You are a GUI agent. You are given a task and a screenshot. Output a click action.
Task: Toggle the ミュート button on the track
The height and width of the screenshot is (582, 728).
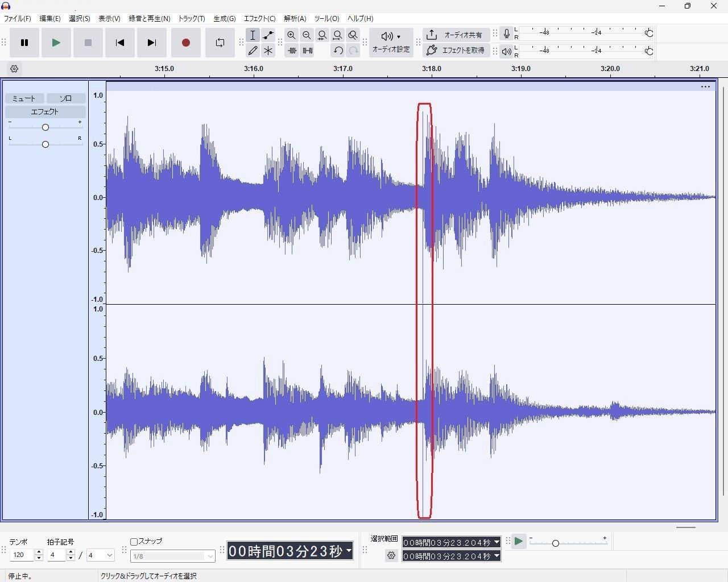tap(24, 98)
